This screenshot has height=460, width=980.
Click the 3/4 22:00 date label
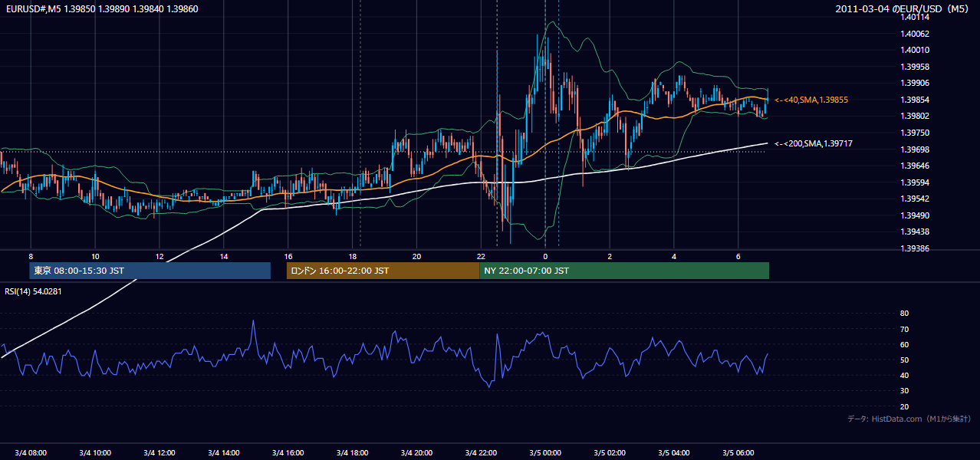[481, 453]
